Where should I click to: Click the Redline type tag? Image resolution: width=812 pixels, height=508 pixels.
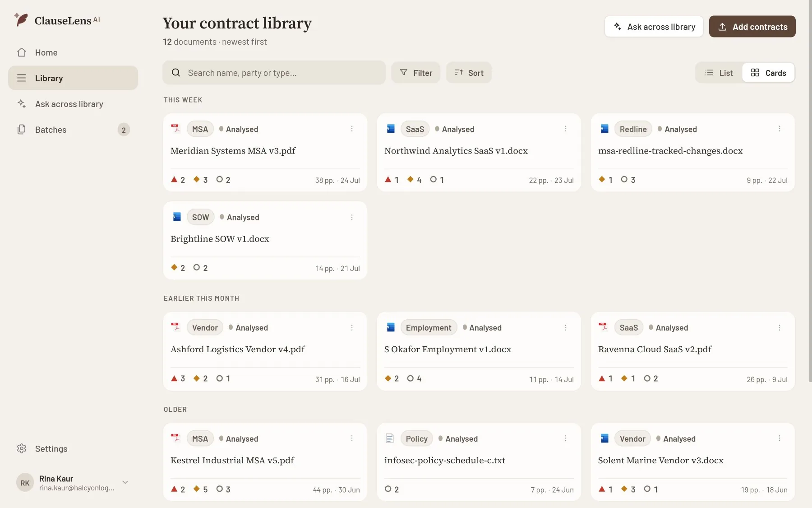click(633, 129)
